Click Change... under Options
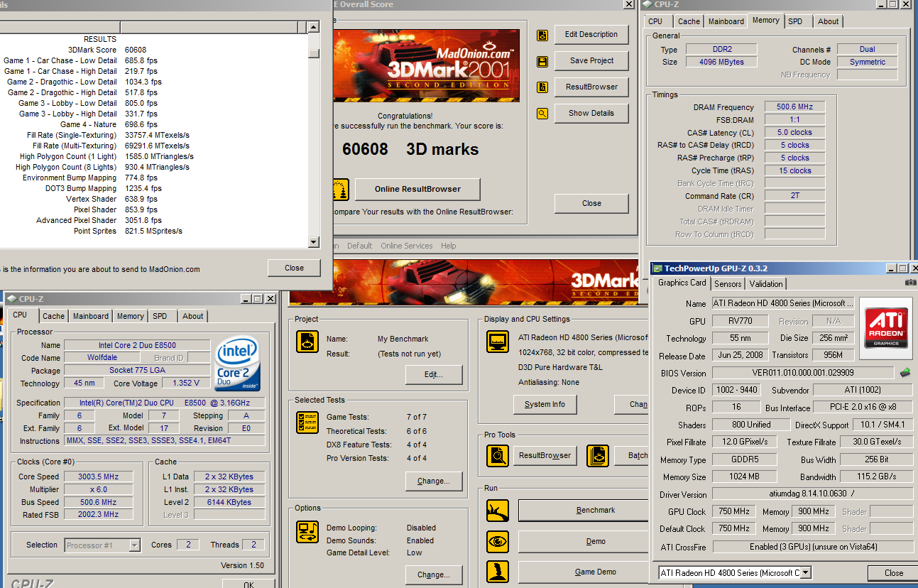Image resolution: width=918 pixels, height=588 pixels. 433,575
